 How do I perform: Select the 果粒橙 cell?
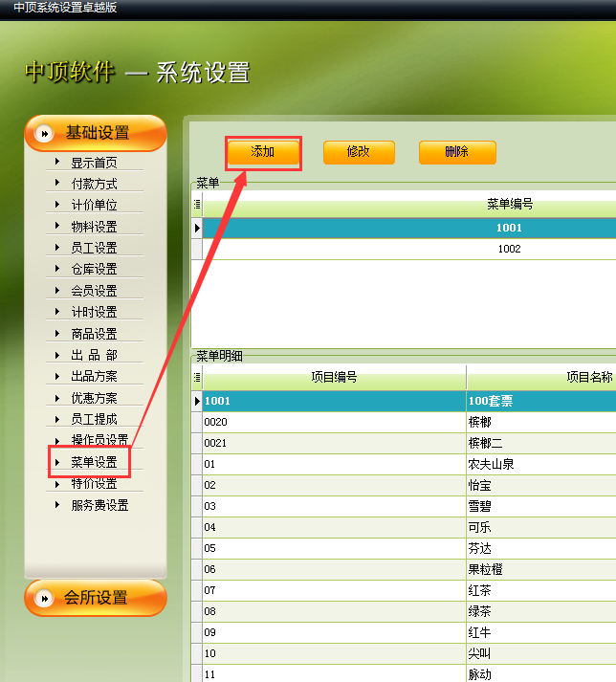click(x=541, y=569)
